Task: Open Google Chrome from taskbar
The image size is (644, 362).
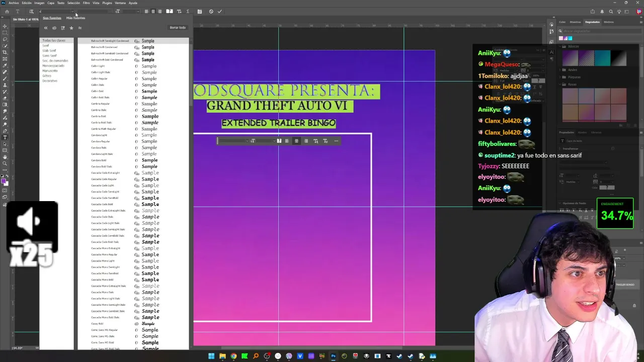Action: tap(233, 356)
